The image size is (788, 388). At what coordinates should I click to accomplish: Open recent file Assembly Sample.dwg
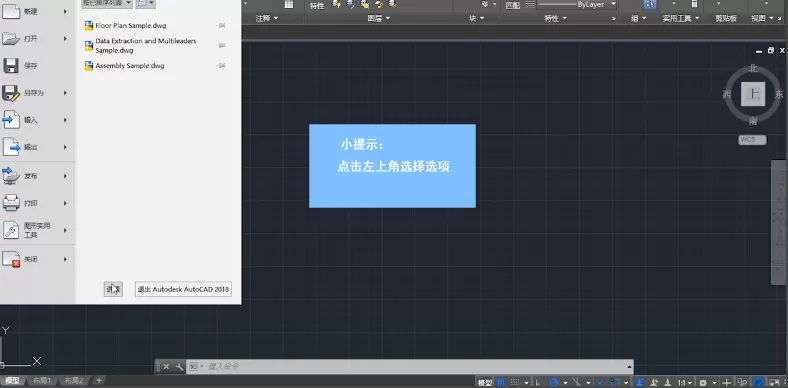point(130,66)
